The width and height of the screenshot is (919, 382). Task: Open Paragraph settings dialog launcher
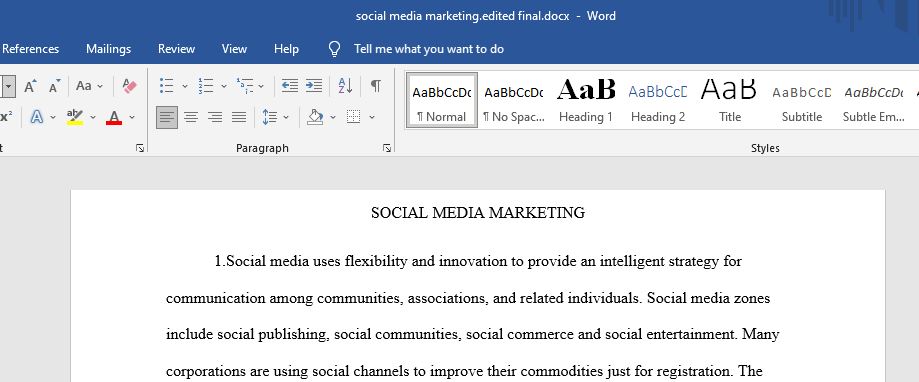click(x=387, y=148)
